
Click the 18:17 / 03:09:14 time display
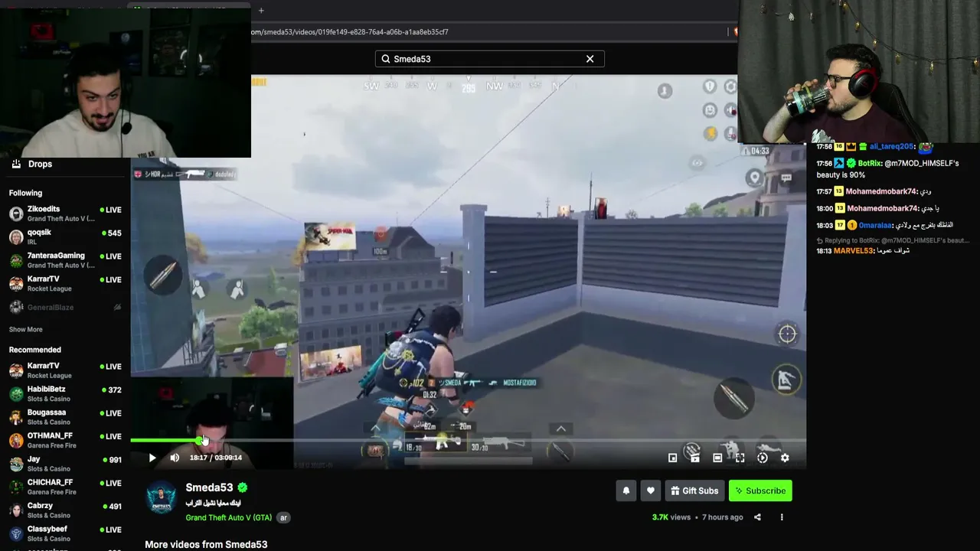point(216,458)
